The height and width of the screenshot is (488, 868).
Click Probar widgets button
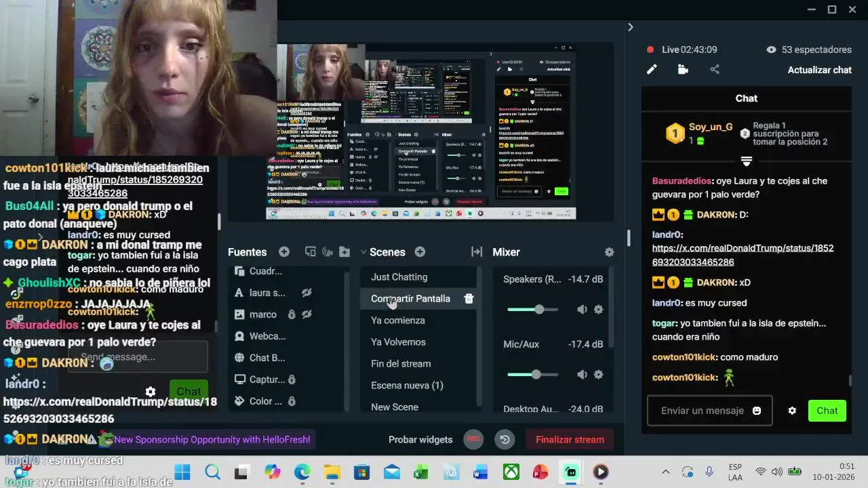point(420,439)
